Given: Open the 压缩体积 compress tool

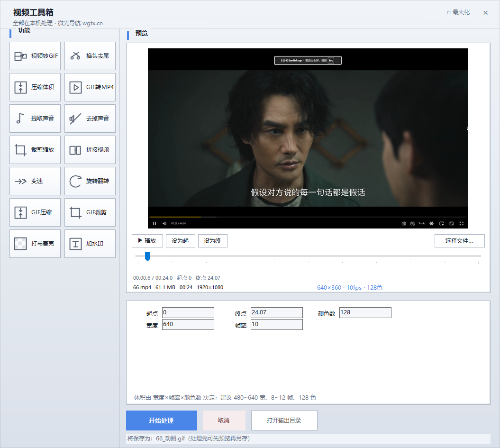Looking at the screenshot, I should [x=35, y=87].
